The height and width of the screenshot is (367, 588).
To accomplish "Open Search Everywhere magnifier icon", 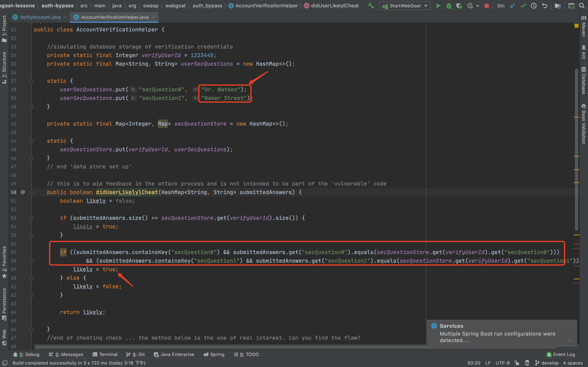I will coord(582,6).
